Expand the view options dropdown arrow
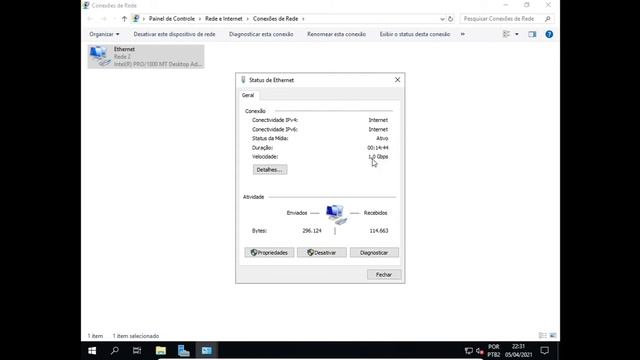Image resolution: width=640 pixels, height=360 pixels. coord(517,34)
